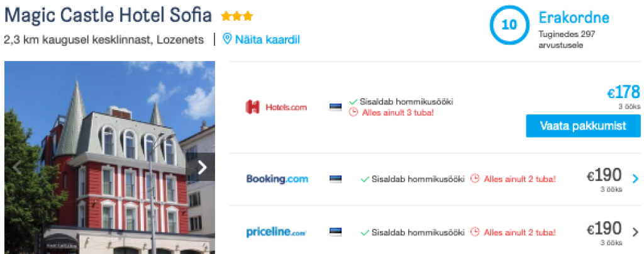Open the Magic Castle Hotel Sofia title
The image size is (644, 254).
(x=108, y=15)
